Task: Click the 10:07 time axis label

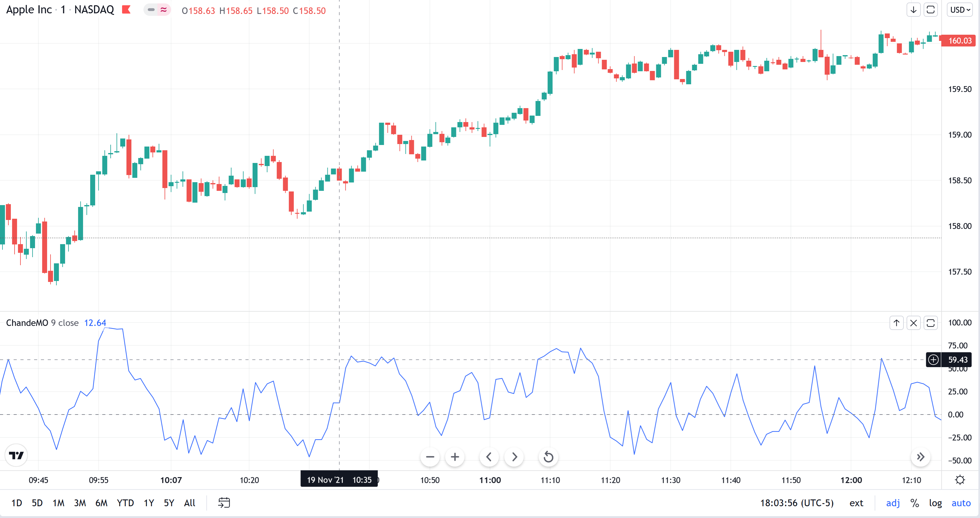Action: click(171, 480)
